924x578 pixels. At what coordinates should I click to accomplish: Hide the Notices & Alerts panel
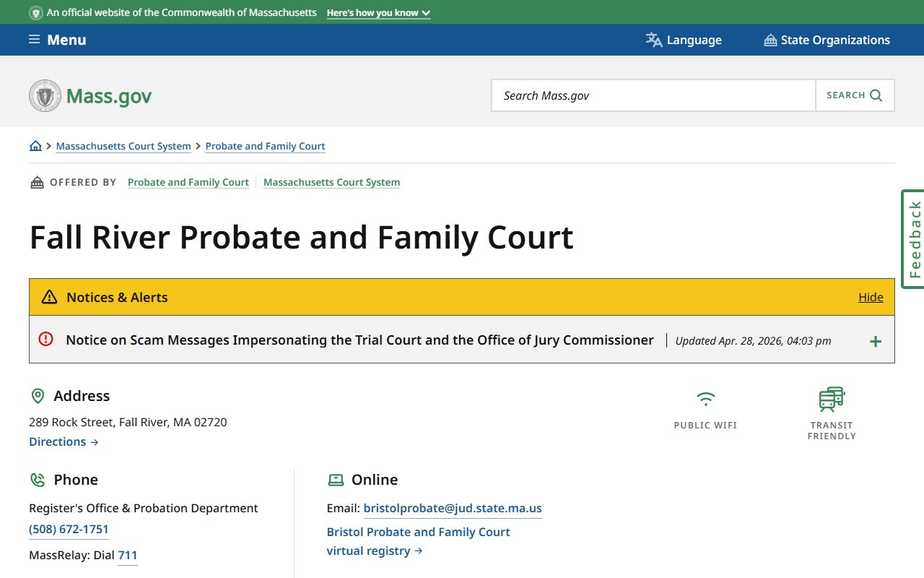tap(871, 297)
